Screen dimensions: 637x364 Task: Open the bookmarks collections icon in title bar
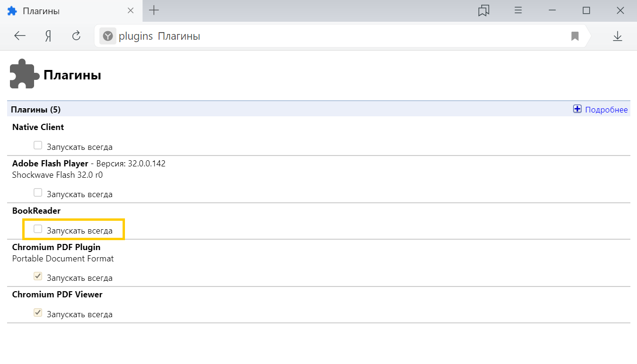tap(484, 10)
